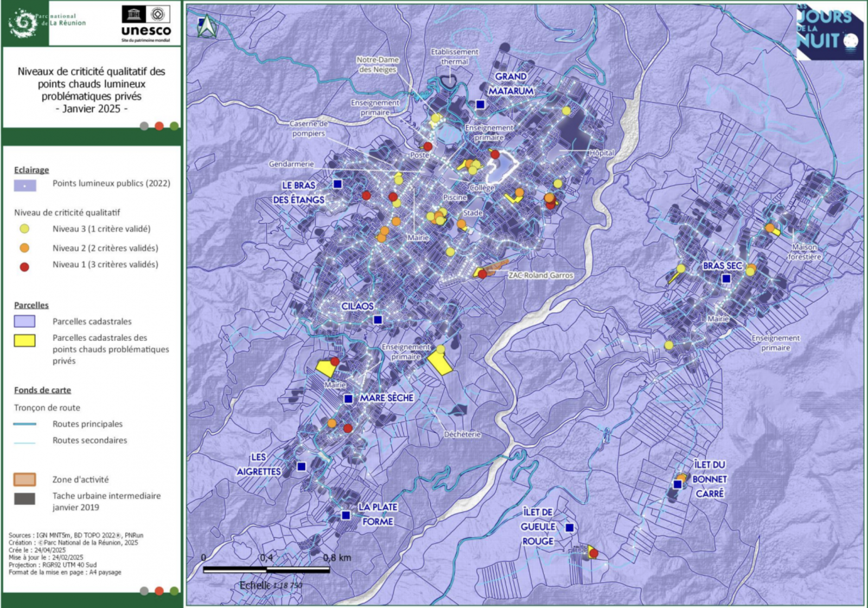Click the blue square marker near Les Aigrettes

(302, 466)
